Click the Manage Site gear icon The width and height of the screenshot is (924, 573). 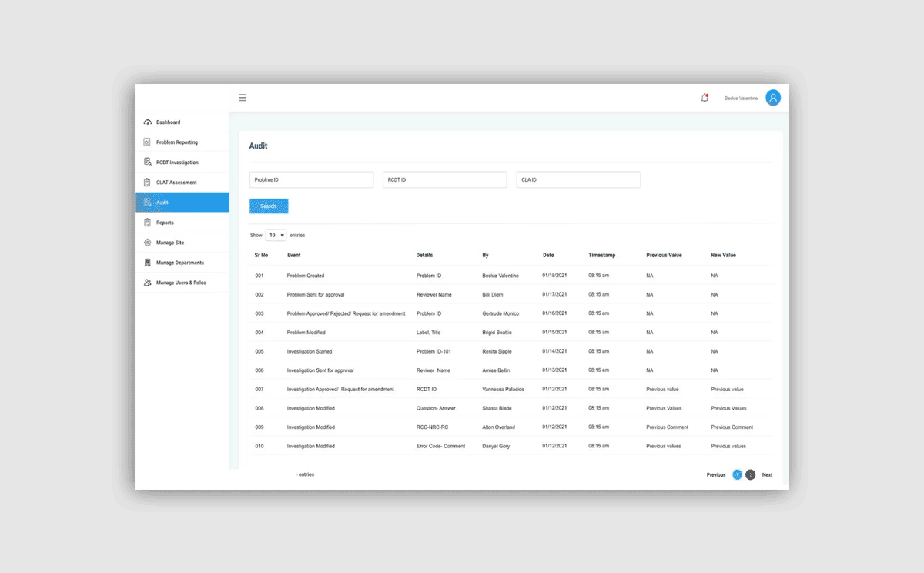click(x=147, y=243)
